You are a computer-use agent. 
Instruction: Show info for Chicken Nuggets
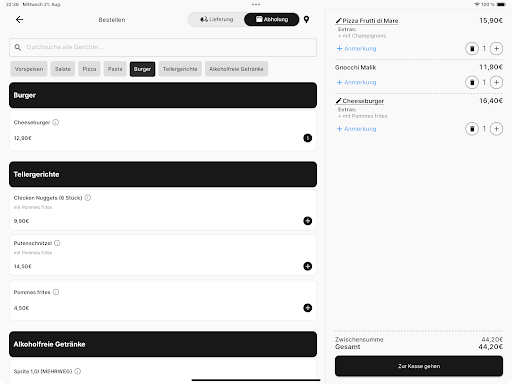point(88,198)
